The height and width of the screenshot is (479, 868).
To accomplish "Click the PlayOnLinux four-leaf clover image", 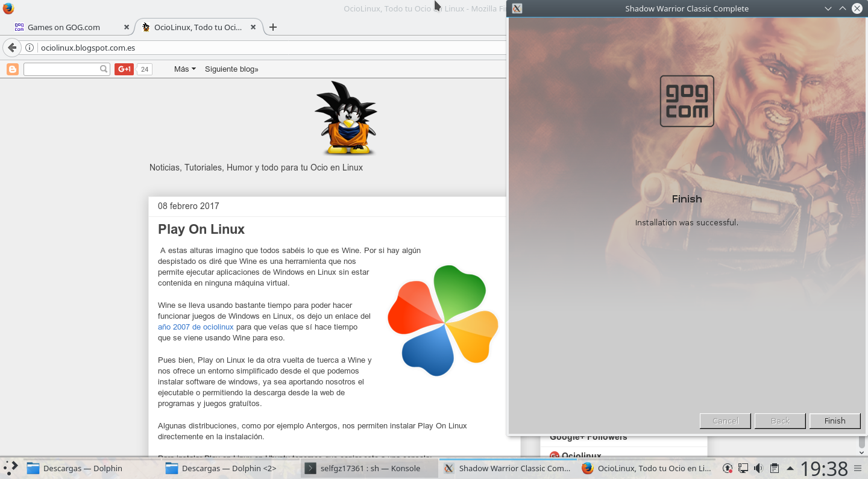I will pos(443,320).
